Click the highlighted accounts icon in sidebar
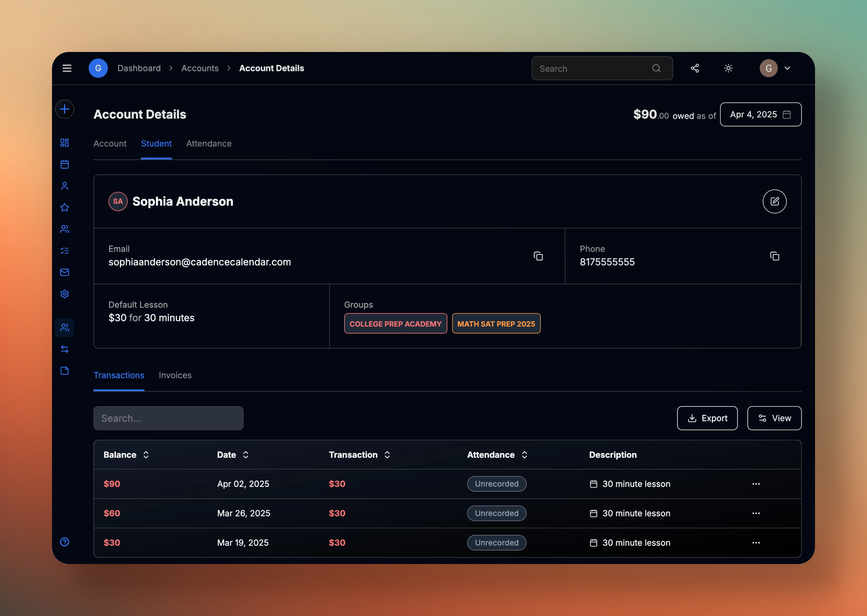 pyautogui.click(x=64, y=327)
